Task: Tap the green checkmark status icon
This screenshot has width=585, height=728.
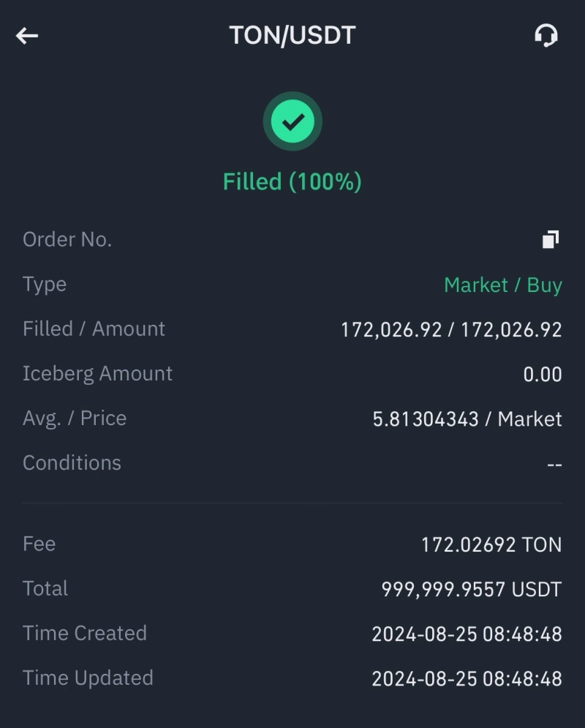Action: 292,121
